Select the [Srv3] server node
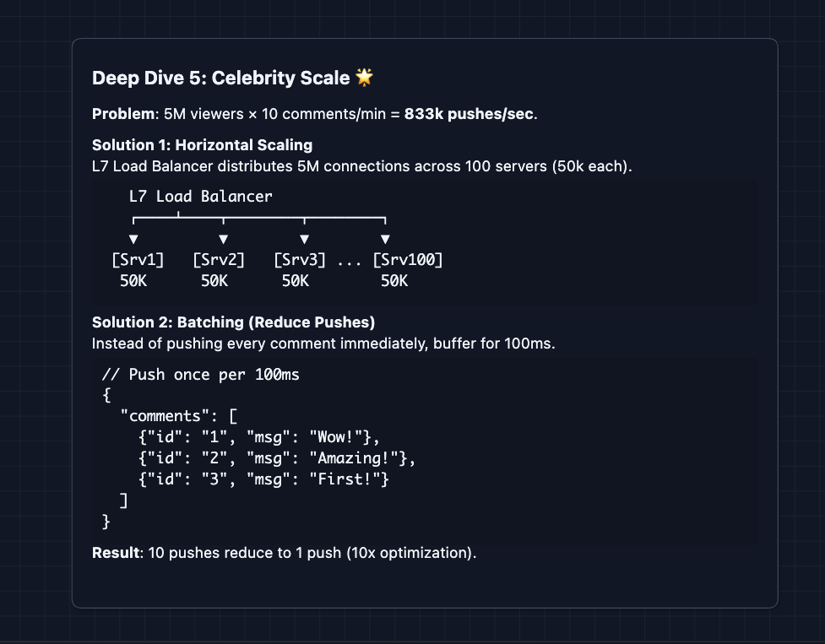 coord(300,260)
